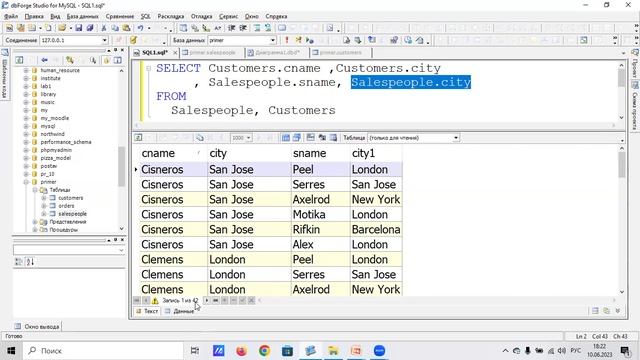Screen dimensions: 640x360
Task: Click the alphabetical sort icon in properties panel
Action: (x=30, y=262)
